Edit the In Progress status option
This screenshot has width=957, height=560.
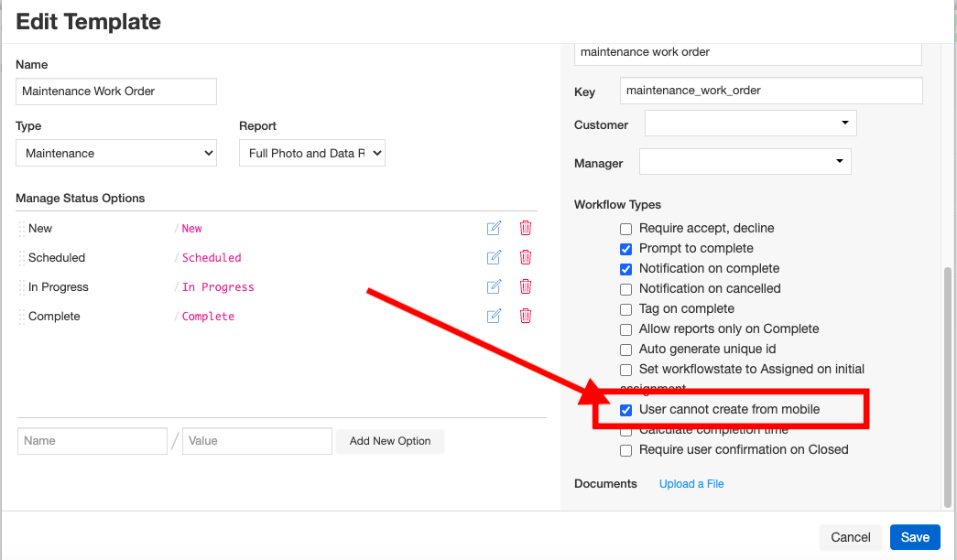(494, 287)
